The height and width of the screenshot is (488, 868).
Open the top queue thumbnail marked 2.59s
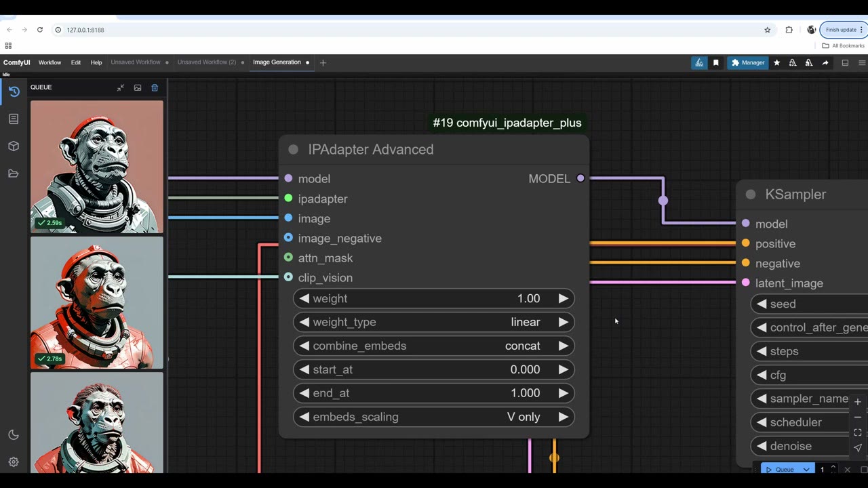click(97, 167)
